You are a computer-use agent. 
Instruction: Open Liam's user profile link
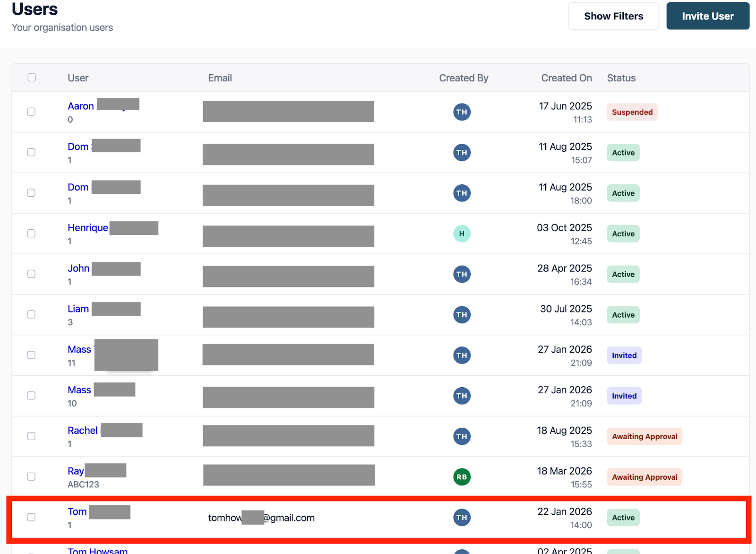click(78, 309)
